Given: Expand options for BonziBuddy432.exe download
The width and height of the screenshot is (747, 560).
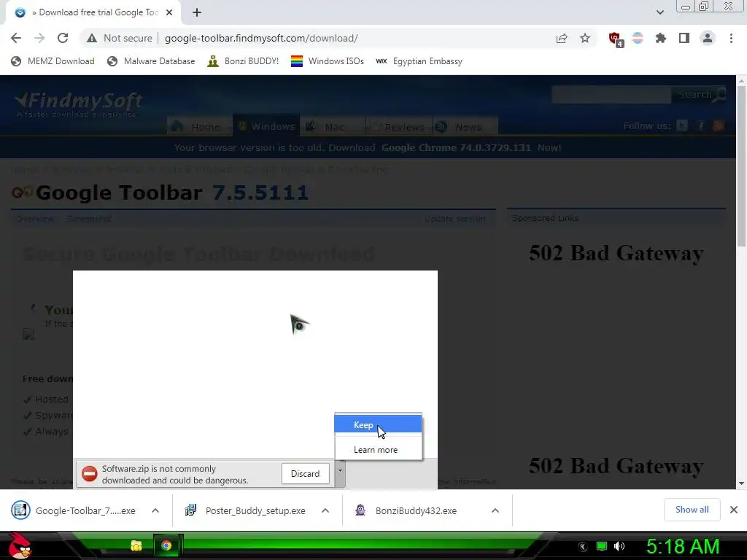Looking at the screenshot, I should point(495,510).
